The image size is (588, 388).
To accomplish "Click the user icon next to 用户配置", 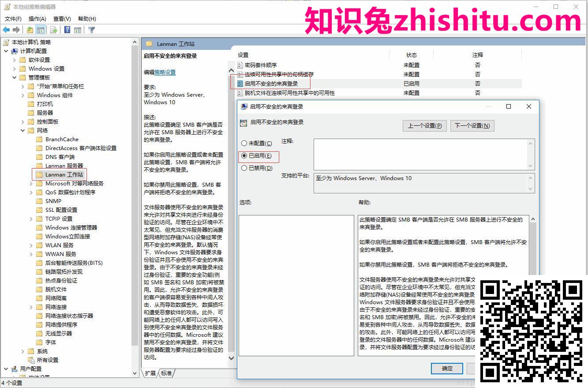I will (x=15, y=369).
